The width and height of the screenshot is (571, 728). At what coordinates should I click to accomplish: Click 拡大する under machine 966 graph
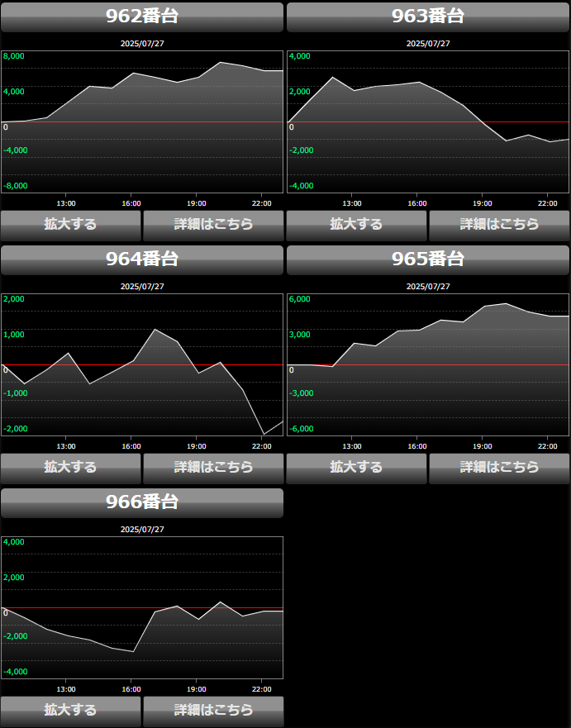coord(70,711)
